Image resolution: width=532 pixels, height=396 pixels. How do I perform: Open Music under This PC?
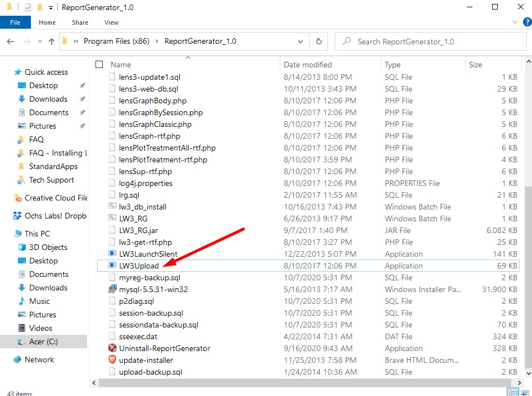click(39, 301)
